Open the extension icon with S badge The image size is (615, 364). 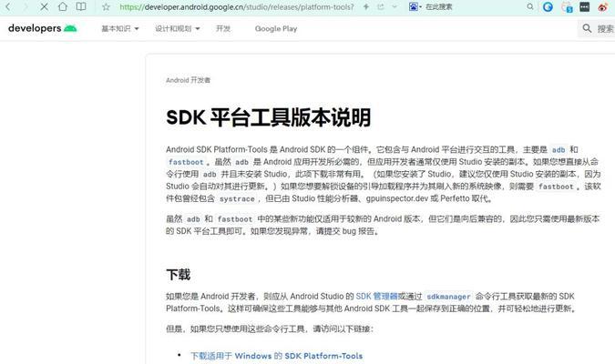[x=567, y=7]
